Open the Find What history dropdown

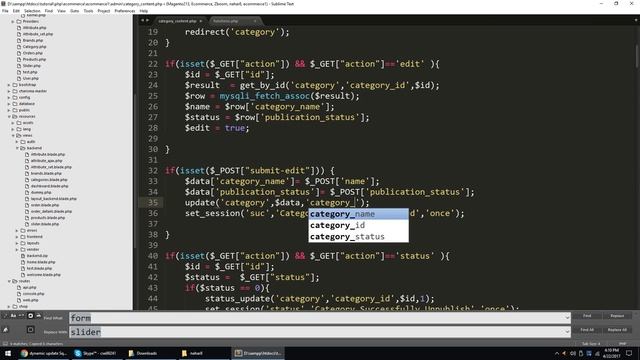[x=567, y=318]
